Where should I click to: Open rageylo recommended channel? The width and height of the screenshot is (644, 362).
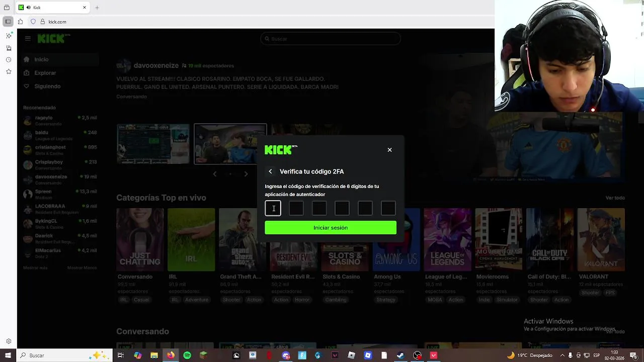click(60, 120)
